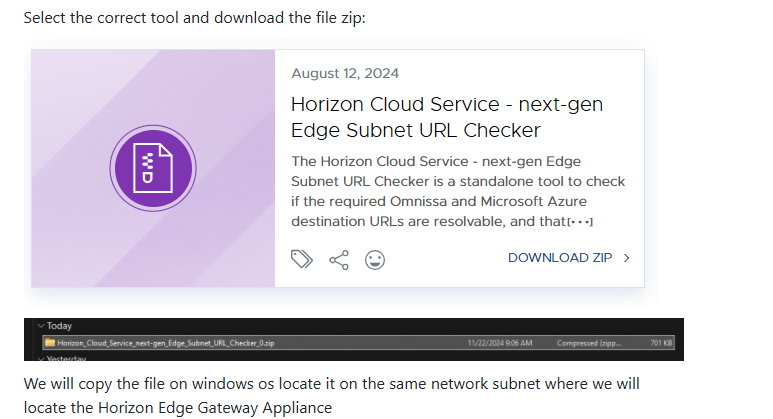Expand the truncated description ellipsis
773x419 pixels.
coord(580,222)
